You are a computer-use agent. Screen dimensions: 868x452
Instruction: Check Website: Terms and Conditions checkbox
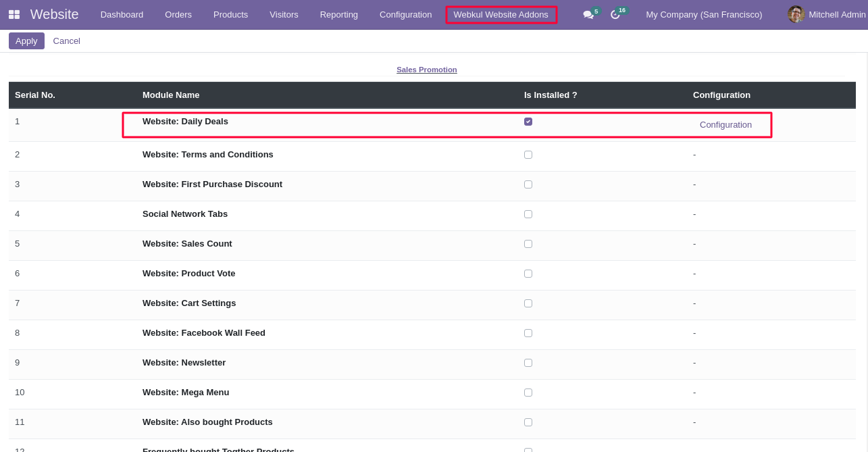[528, 155]
